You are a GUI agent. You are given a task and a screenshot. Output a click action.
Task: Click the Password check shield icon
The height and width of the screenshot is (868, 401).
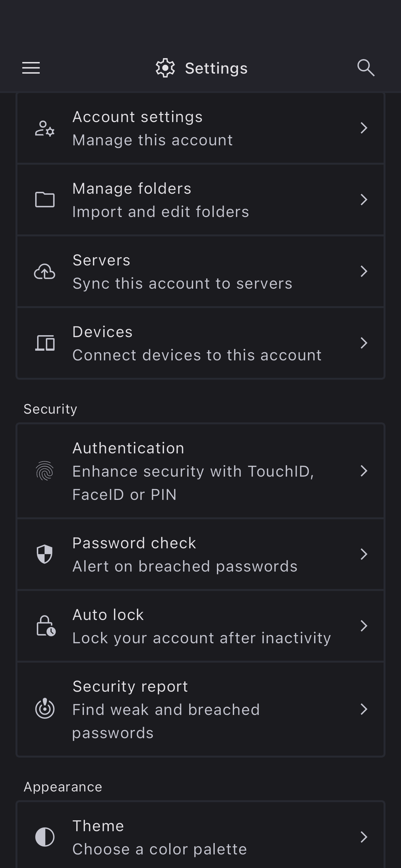point(45,554)
